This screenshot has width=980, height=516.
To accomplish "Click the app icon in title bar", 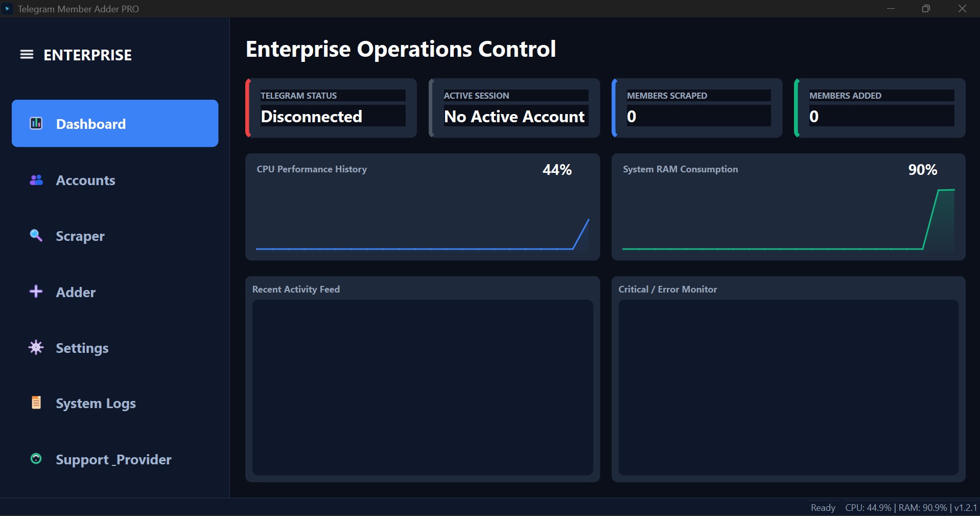I will click(7, 9).
